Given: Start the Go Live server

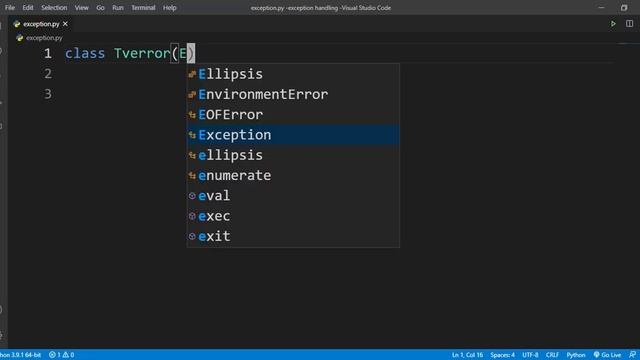Looking at the screenshot, I should point(607,355).
